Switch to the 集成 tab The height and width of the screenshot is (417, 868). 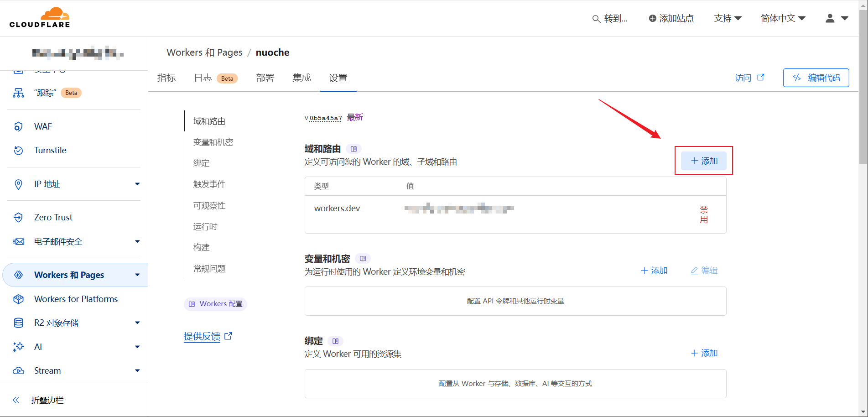tap(301, 78)
